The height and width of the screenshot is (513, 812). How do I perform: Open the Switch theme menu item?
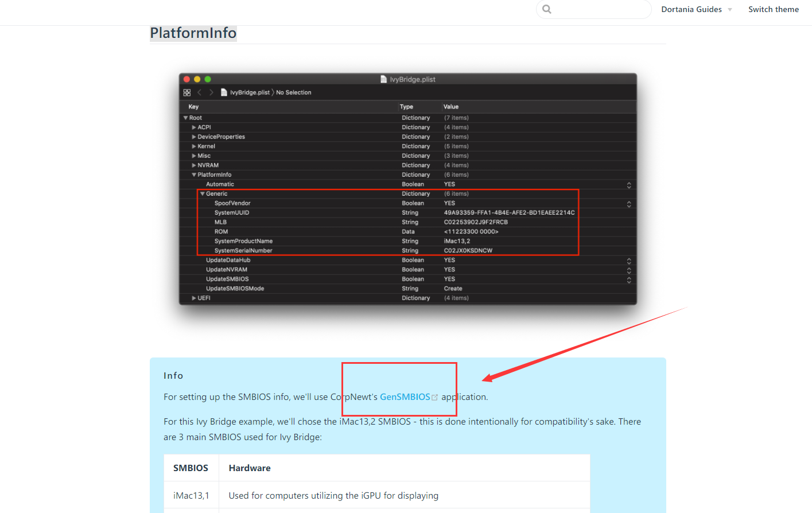pos(773,9)
